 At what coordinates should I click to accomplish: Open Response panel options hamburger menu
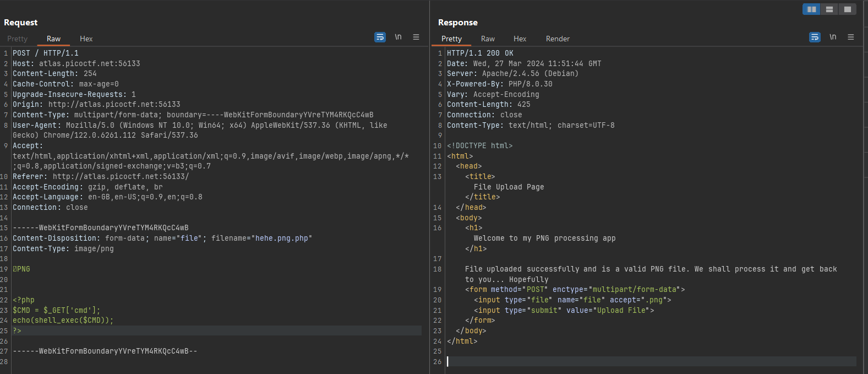[x=851, y=37]
